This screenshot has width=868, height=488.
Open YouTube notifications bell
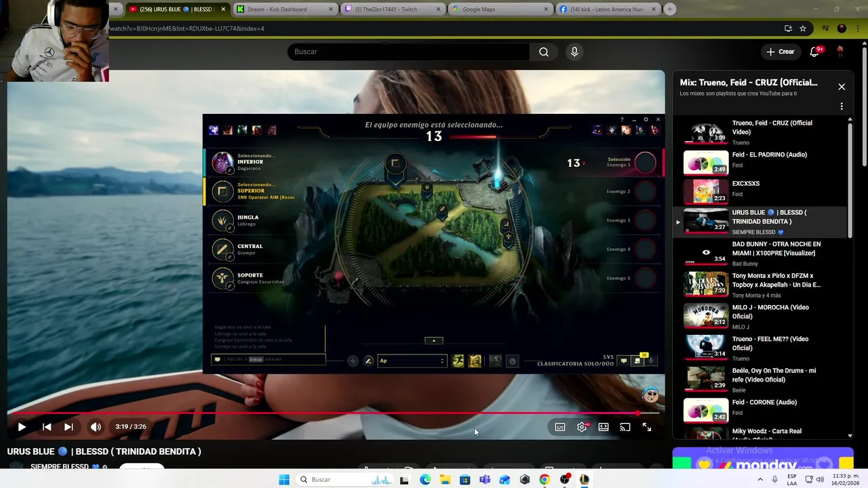(x=814, y=52)
